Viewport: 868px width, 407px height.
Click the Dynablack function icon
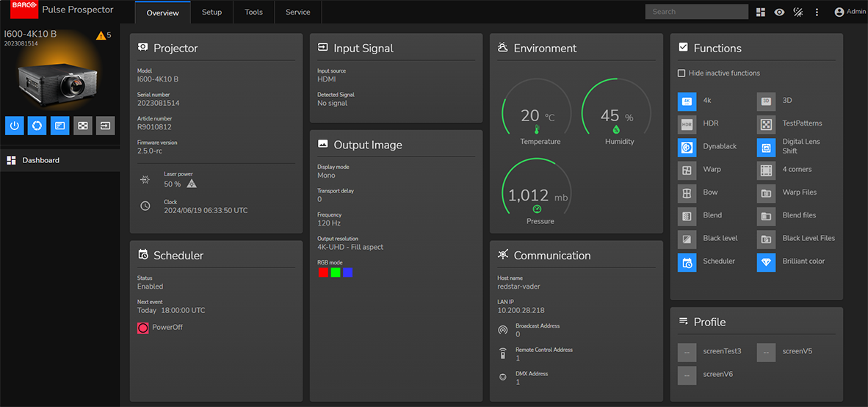tap(687, 147)
